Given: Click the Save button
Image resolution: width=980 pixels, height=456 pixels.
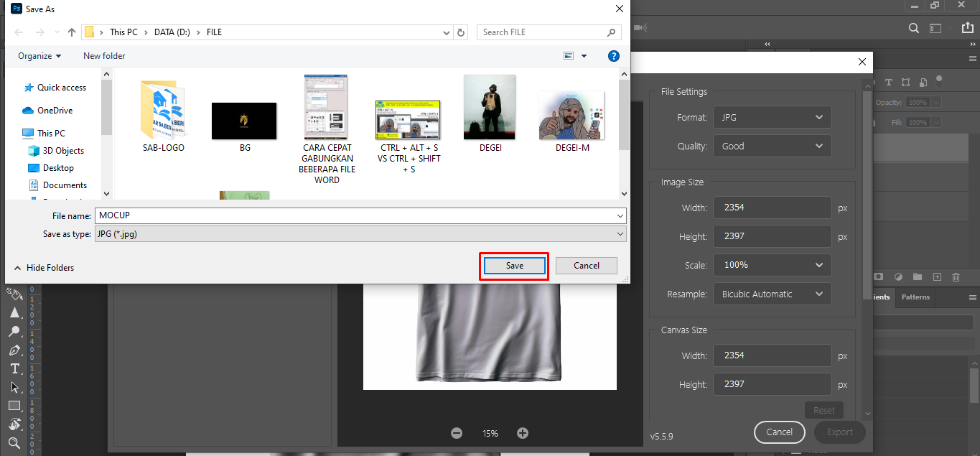Looking at the screenshot, I should tap(515, 266).
